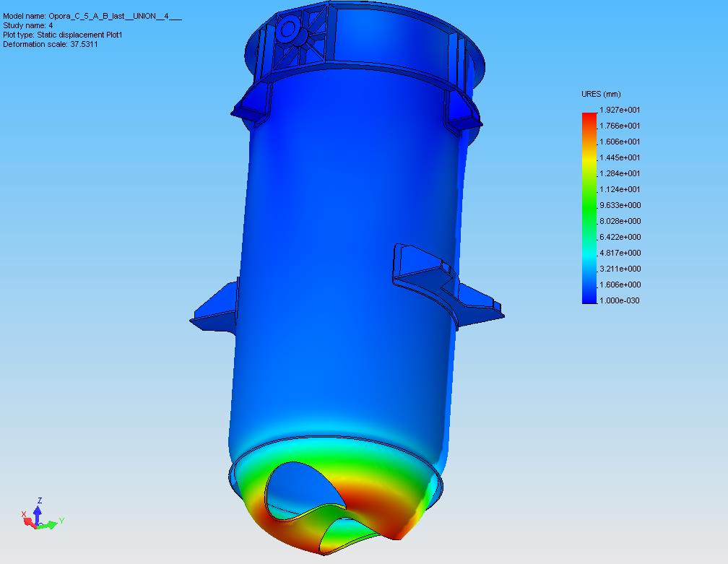Select the 'Model name: Opora_C_5_A_B_last__UNION__4___' text
The height and width of the screenshot is (564, 728).
click(x=92, y=16)
